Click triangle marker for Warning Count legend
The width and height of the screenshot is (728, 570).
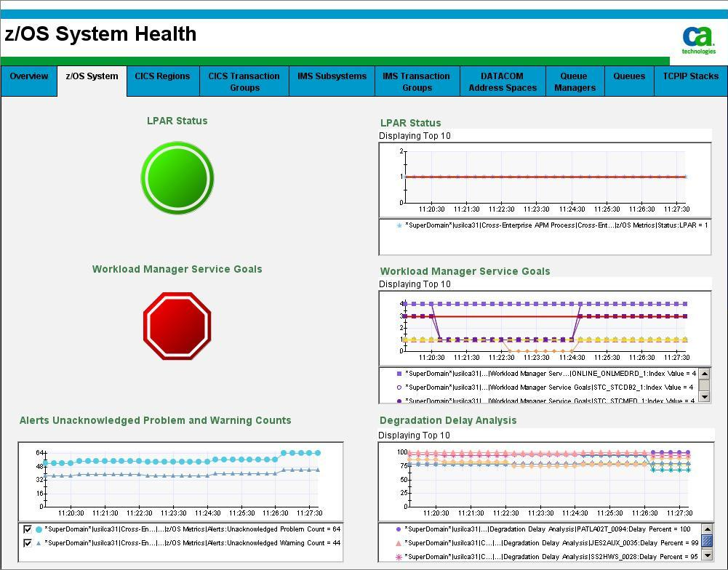39,542
